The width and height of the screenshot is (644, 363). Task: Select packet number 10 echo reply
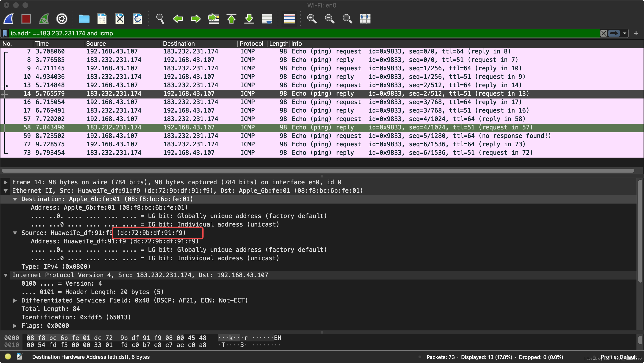tap(322, 77)
